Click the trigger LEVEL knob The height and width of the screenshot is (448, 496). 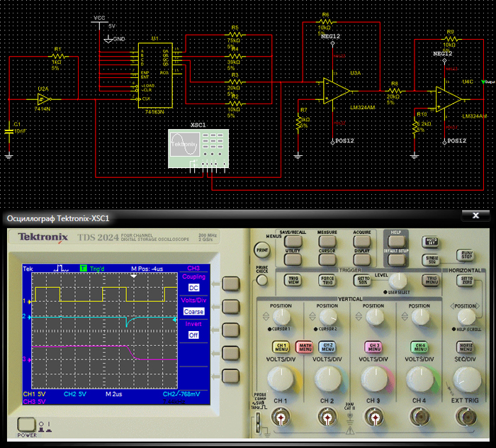398,280
